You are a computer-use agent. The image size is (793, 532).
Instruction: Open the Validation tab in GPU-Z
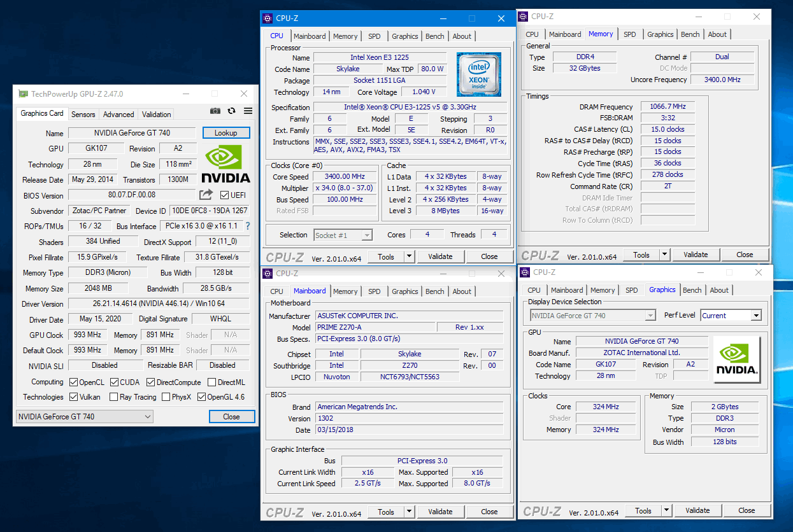tap(157, 115)
